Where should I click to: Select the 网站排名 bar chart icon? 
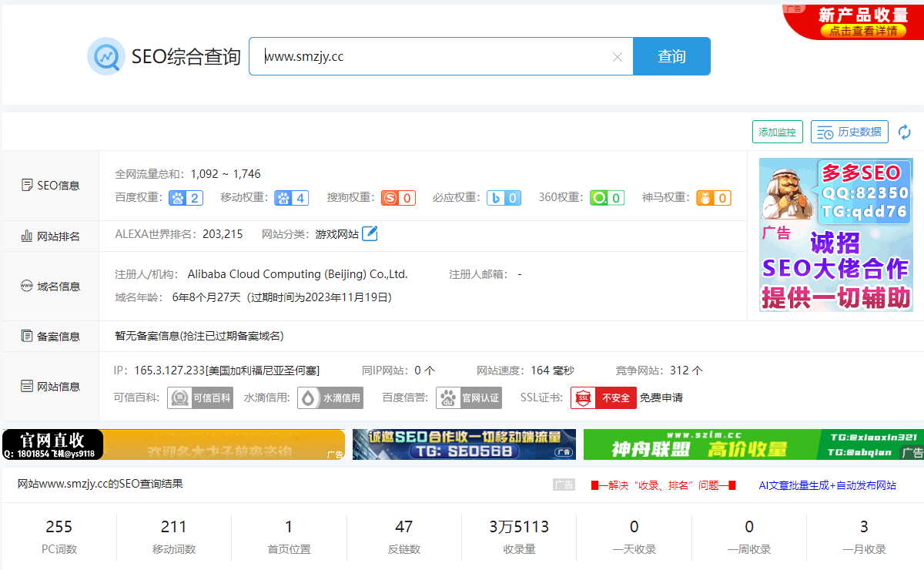(26, 236)
